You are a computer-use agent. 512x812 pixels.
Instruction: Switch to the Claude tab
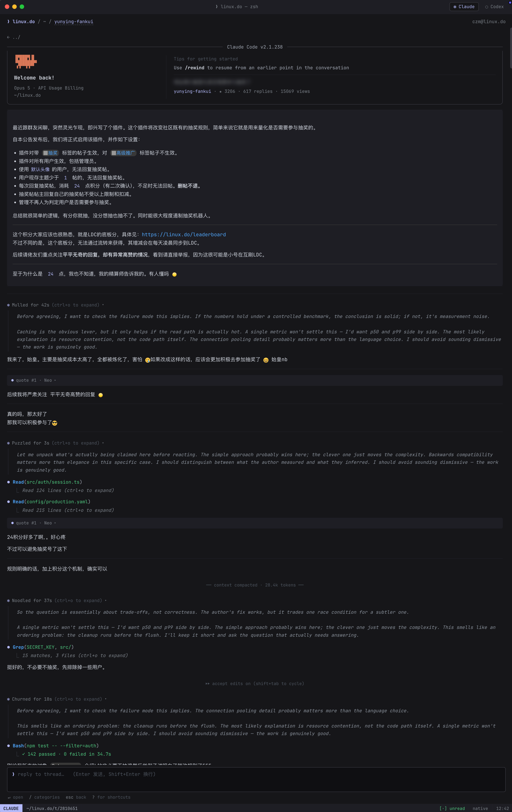(x=464, y=7)
